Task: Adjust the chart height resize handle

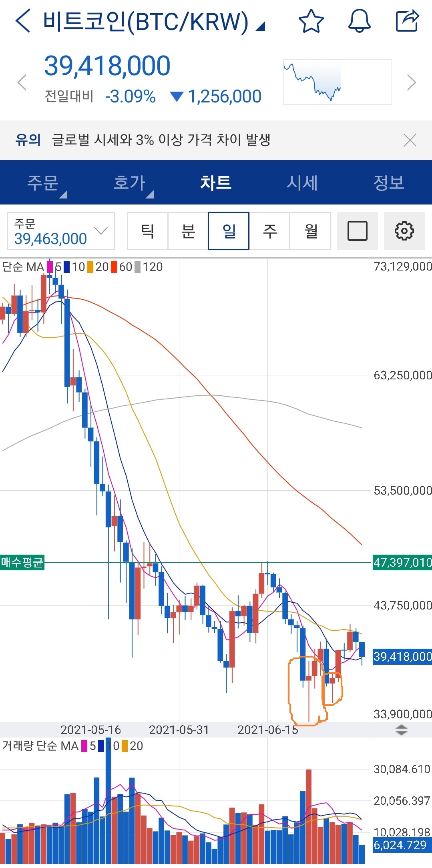Action: (x=401, y=730)
